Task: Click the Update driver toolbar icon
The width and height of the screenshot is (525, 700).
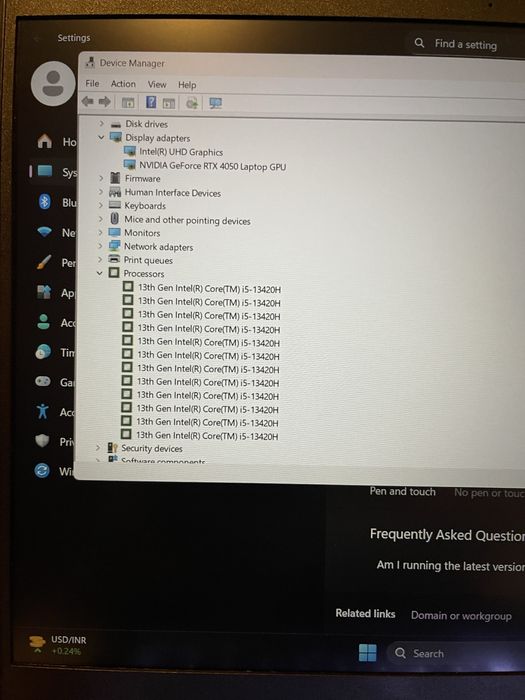Action: 192,104
